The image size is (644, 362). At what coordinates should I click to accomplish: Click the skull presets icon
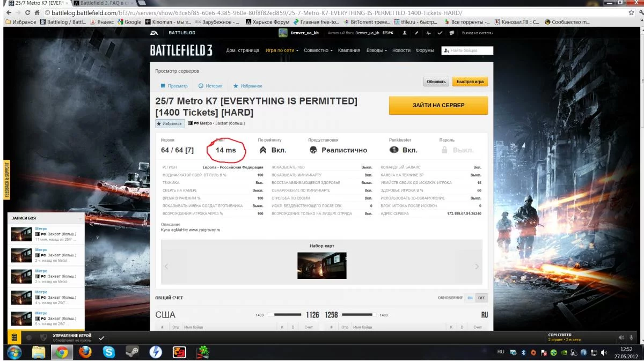[x=313, y=150]
